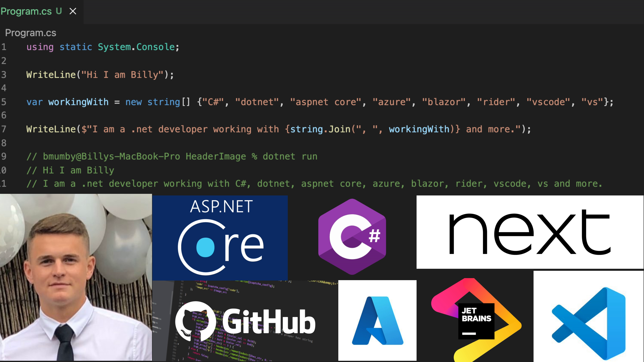This screenshot has width=644, height=362.
Task: Click the portrait photo thumbnail
Action: pyautogui.click(x=76, y=277)
